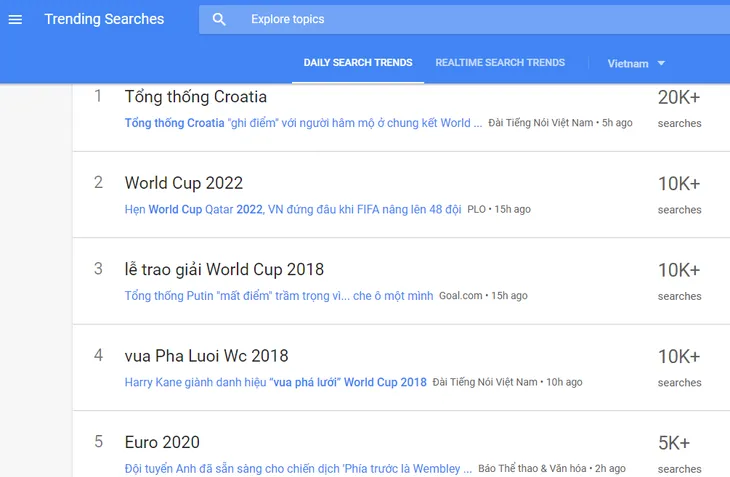Focus the Explore topics search field
This screenshot has height=477, width=730.
(464, 20)
